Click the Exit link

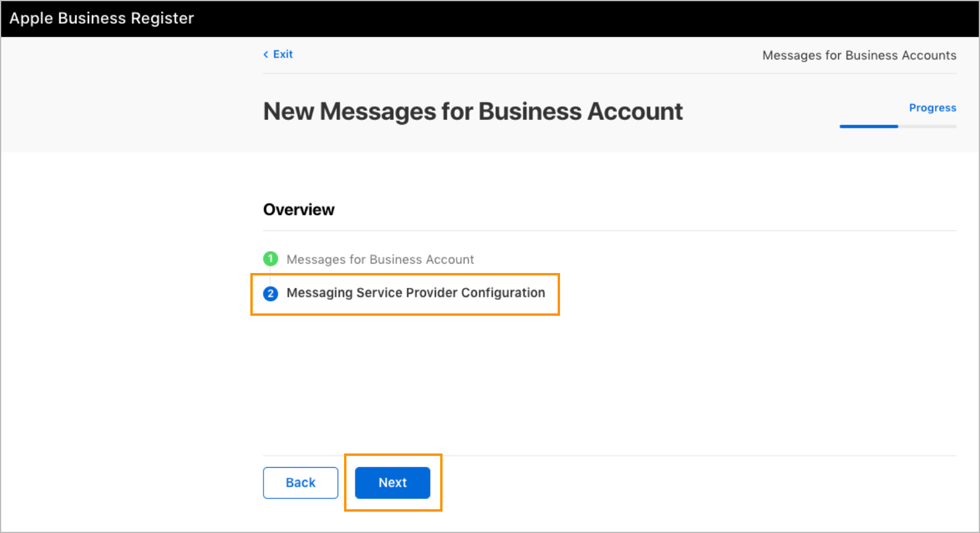click(278, 54)
